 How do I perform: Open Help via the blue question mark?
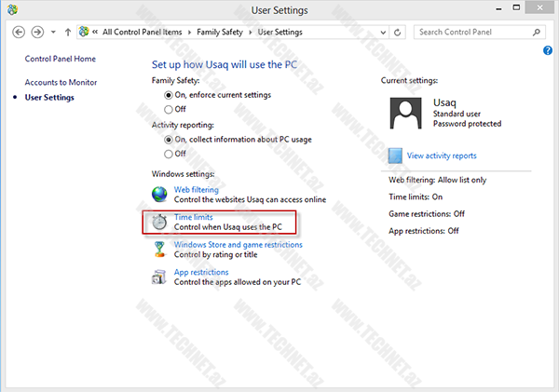pos(547,49)
